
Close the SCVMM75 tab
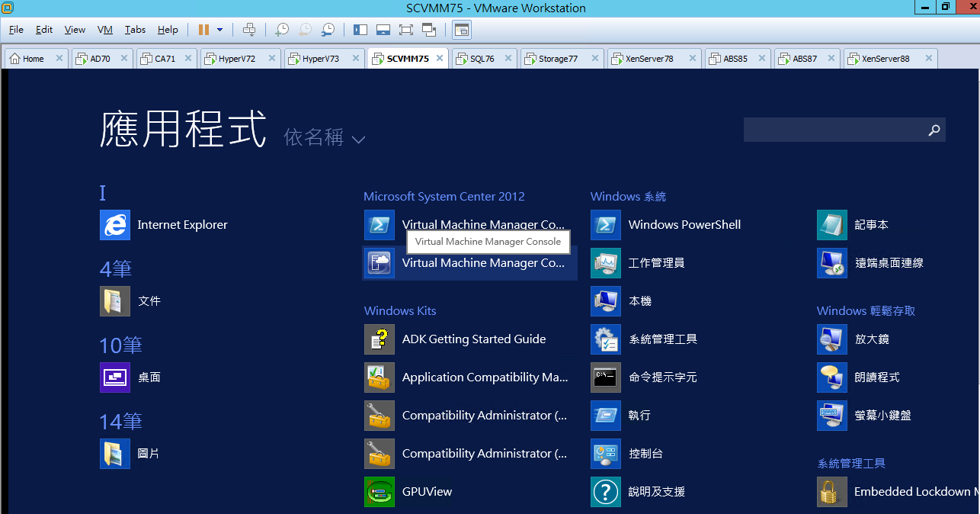pyautogui.click(x=440, y=59)
